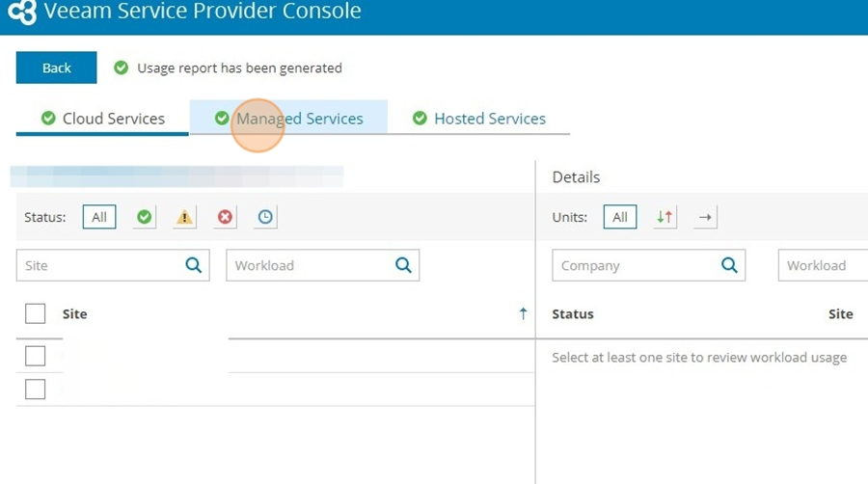Click the Back button
Image resolution: width=868 pixels, height=484 pixels.
(57, 67)
